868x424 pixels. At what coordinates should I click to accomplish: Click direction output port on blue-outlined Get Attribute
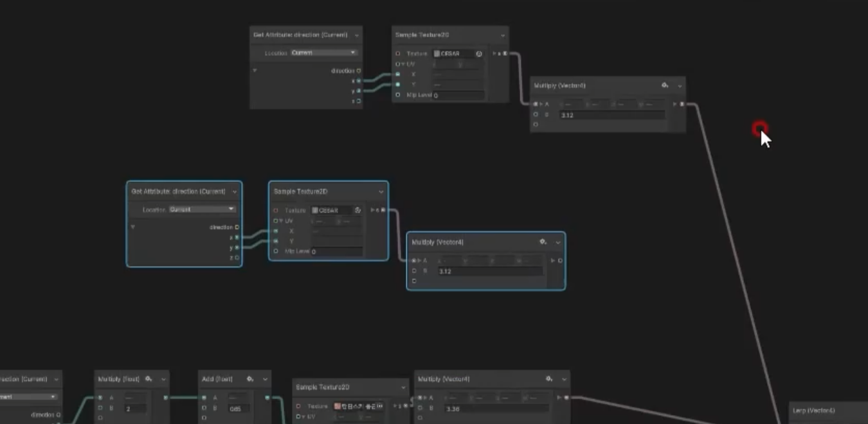[x=237, y=227]
